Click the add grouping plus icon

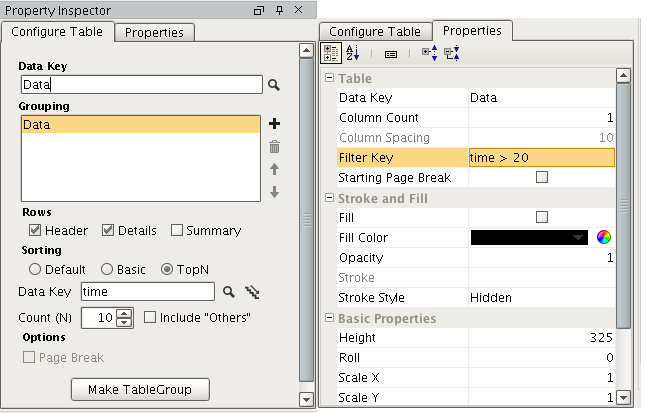click(x=275, y=124)
